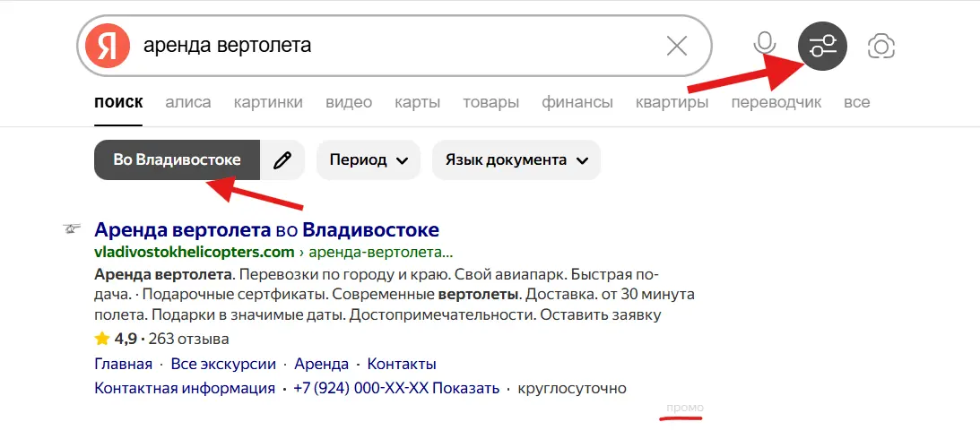Toggle the search filters settings icon
This screenshot has height=439, width=980.
(x=822, y=45)
